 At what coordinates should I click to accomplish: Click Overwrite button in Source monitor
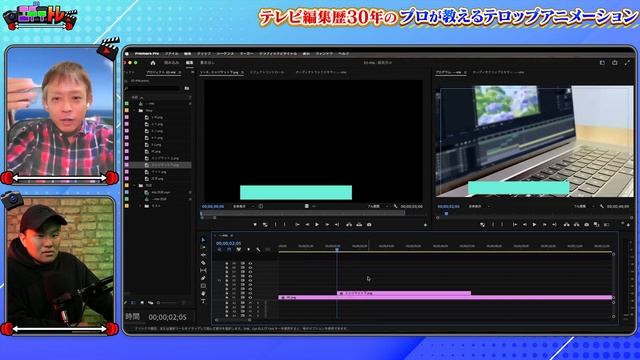click(x=359, y=224)
